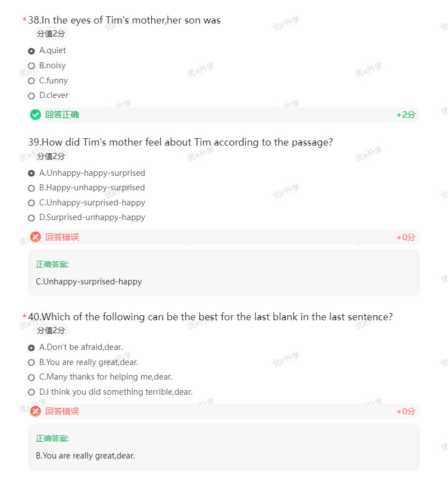Select option D.I think you did something terrible,dear
Image resolution: width=448 pixels, height=477 pixels.
tap(31, 392)
